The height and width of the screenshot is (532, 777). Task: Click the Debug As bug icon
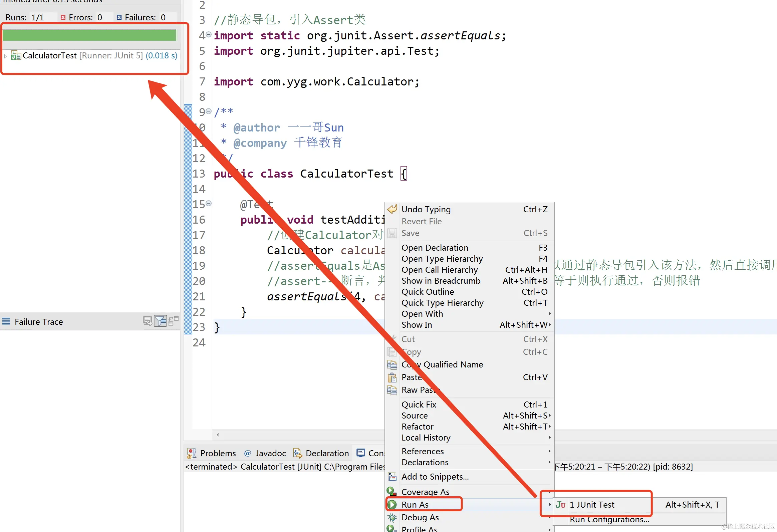[x=392, y=518]
